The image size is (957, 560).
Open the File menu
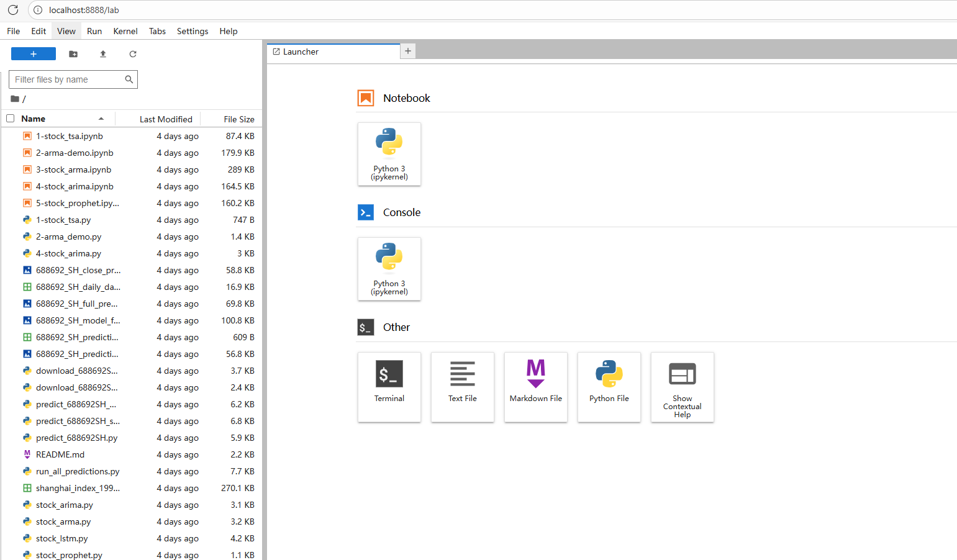pyautogui.click(x=14, y=31)
